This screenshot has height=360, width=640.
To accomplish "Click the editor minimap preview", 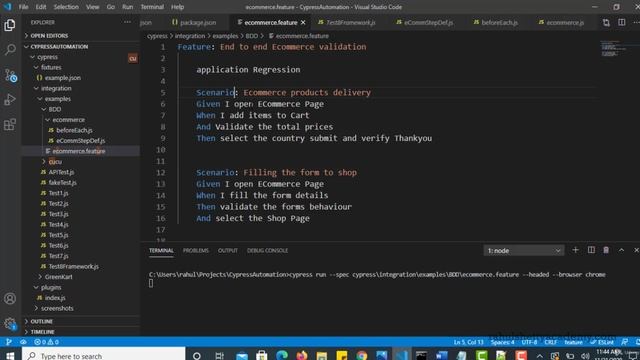I will click(x=613, y=49).
